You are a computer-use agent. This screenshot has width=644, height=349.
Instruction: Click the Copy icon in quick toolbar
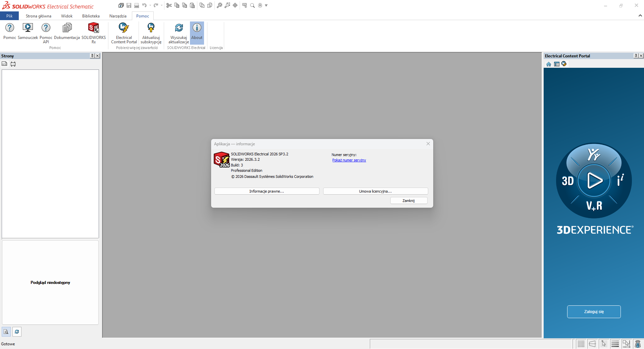coord(177,5)
